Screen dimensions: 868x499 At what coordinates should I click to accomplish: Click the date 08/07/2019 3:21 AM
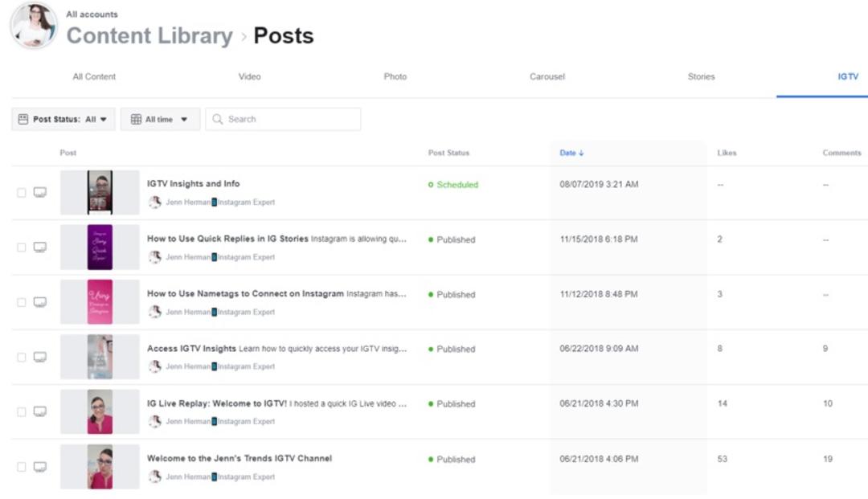click(599, 184)
